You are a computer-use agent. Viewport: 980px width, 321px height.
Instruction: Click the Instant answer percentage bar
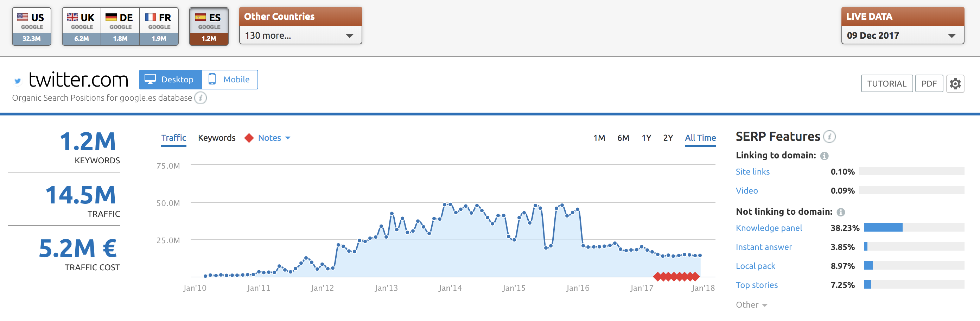pyautogui.click(x=914, y=246)
